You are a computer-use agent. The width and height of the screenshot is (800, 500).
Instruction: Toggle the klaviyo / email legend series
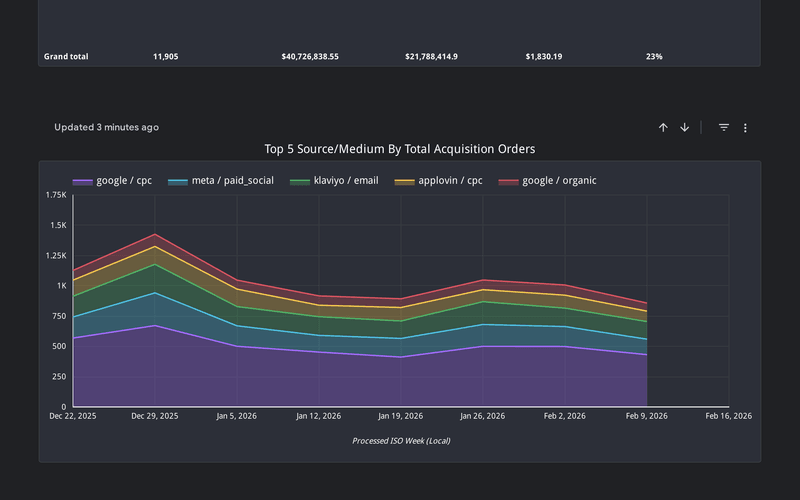(x=346, y=181)
